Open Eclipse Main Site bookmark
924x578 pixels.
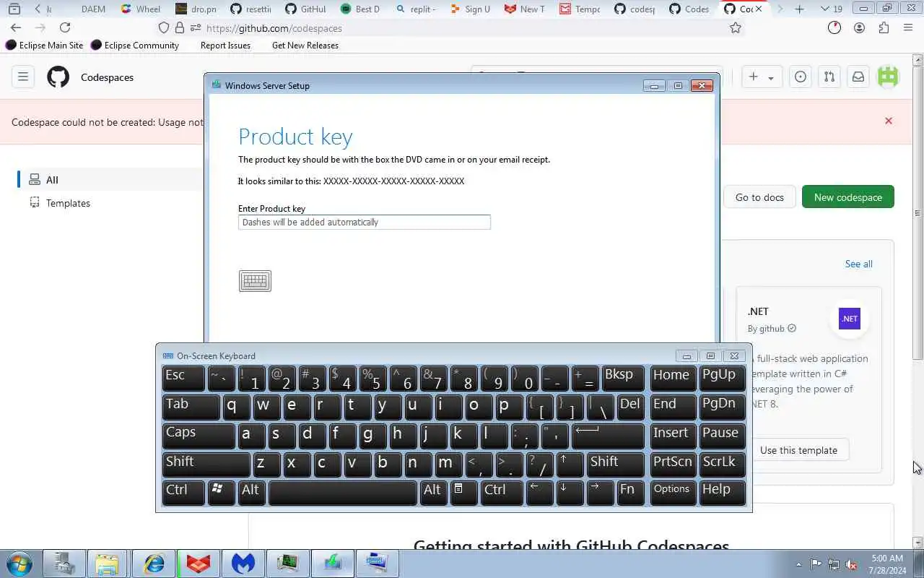(x=45, y=45)
